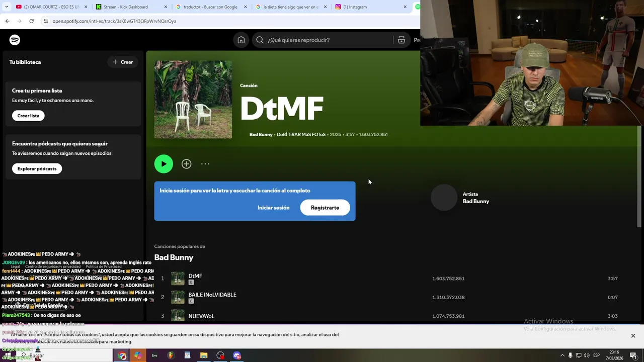Click the Crear button in library
This screenshot has width=644, height=362.
coord(123,62)
